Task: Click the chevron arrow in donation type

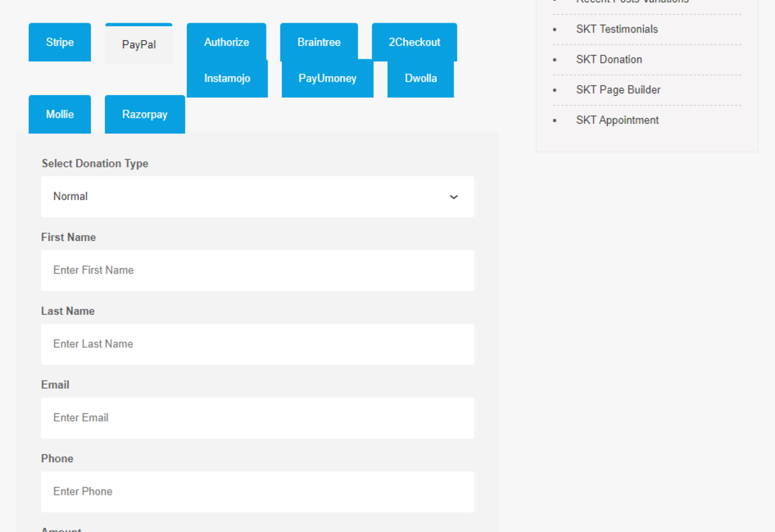Action: click(x=454, y=197)
